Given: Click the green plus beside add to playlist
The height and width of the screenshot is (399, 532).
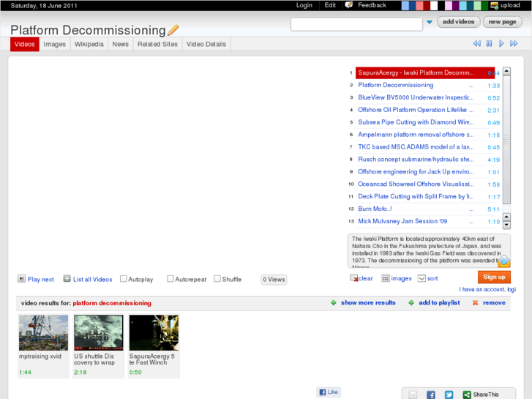Looking at the screenshot, I should click(411, 302).
